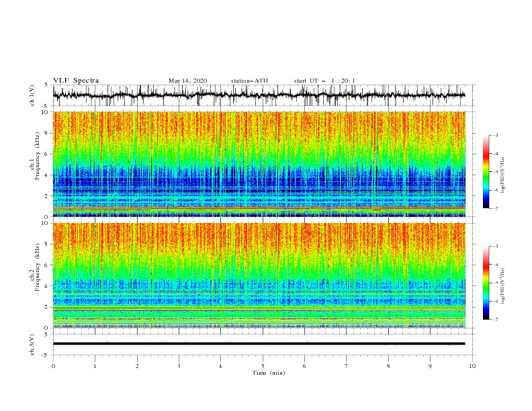Click the "0" time axis tick label

tap(53, 366)
